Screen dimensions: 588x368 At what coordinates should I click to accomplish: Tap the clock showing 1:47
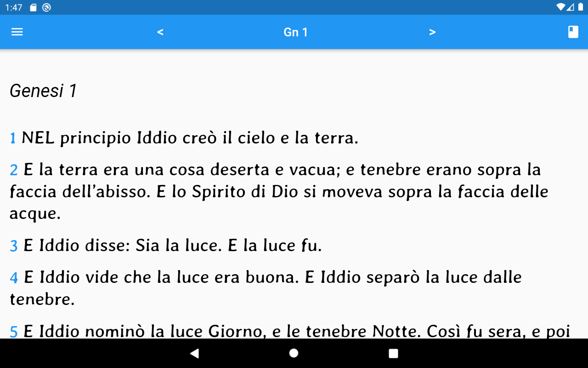14,7
